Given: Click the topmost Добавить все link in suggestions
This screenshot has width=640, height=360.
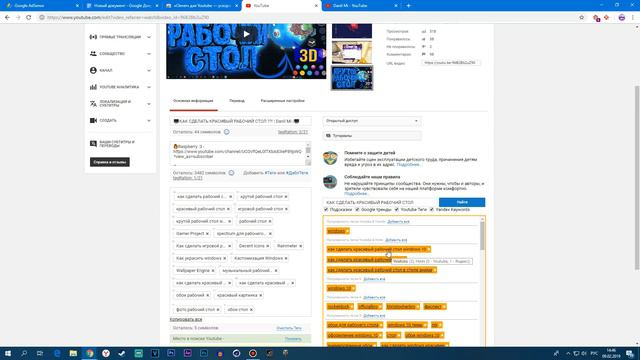Looking at the screenshot, I should (x=398, y=222).
